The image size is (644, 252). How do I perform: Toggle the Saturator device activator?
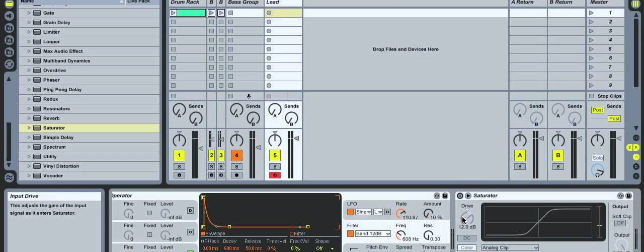[x=460, y=196]
